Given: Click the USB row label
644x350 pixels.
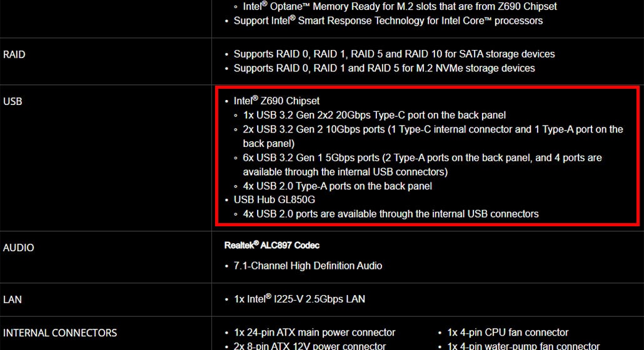Looking at the screenshot, I should point(13,101).
